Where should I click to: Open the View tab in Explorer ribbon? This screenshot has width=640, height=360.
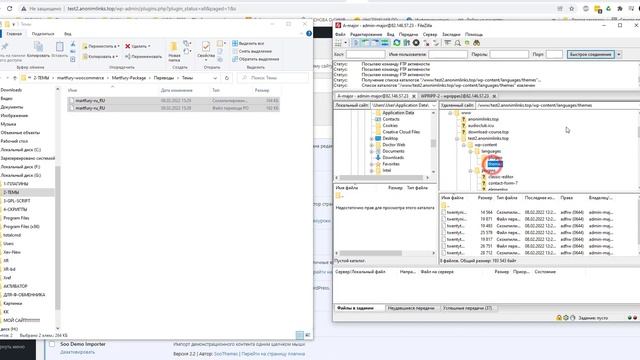tap(68, 34)
